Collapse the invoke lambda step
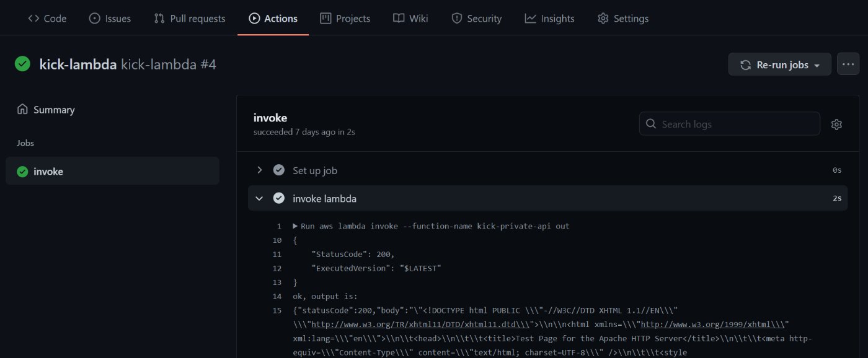Image resolution: width=868 pixels, height=358 pixels. pyautogui.click(x=260, y=199)
